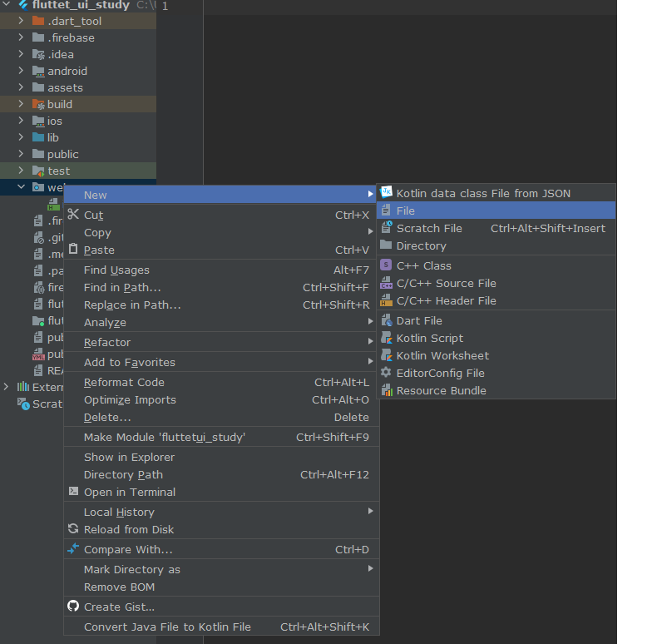Image resolution: width=647 pixels, height=644 pixels.
Task: Select Directory Path option
Action: coord(221,474)
